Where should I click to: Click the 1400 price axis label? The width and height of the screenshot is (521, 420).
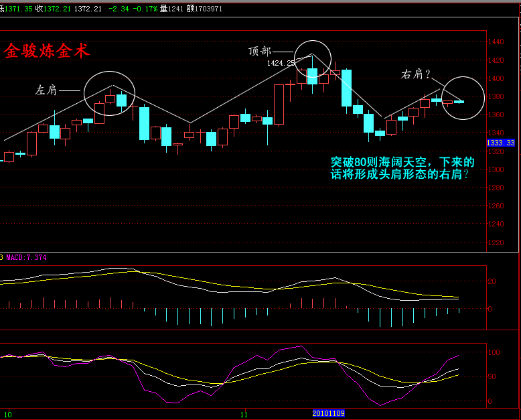496,78
